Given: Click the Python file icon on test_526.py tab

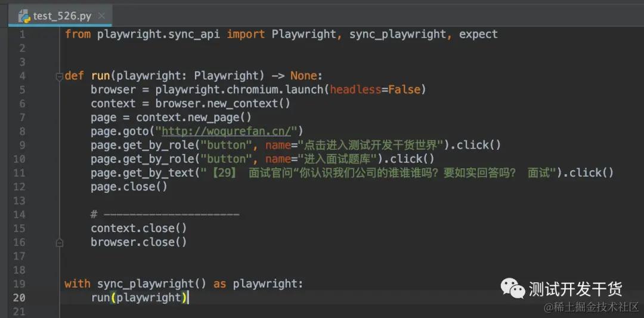Looking at the screenshot, I should pos(24,17).
